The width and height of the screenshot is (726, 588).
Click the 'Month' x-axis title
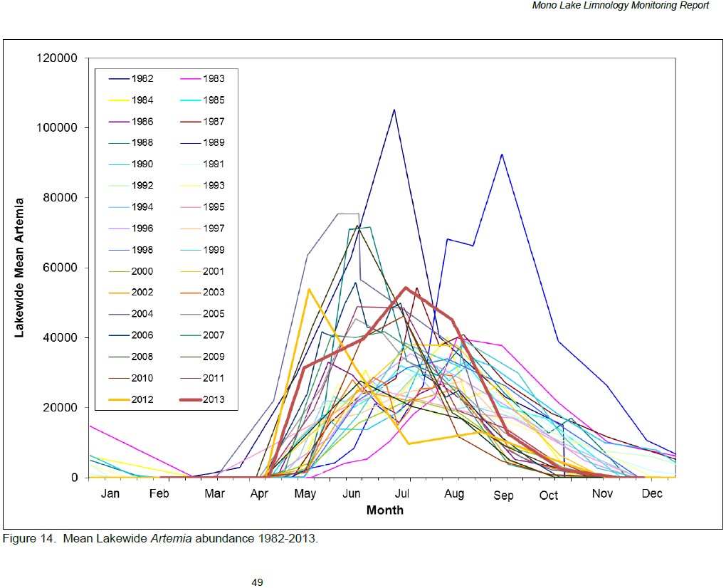pos(384,510)
